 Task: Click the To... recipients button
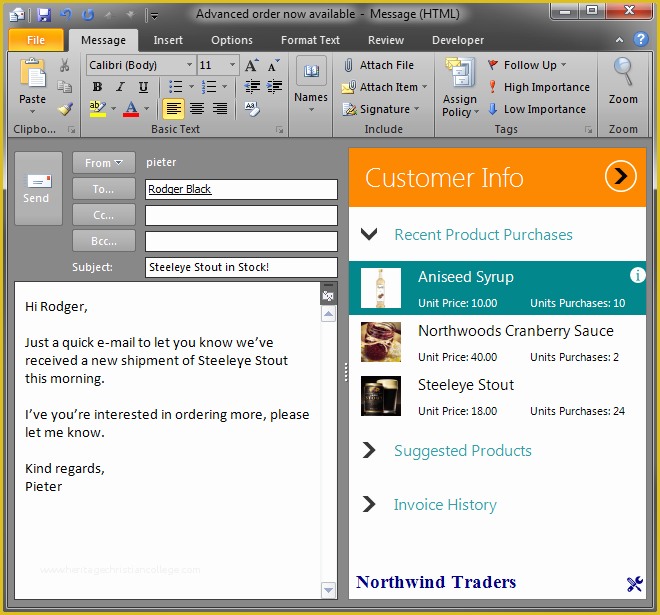coord(104,189)
